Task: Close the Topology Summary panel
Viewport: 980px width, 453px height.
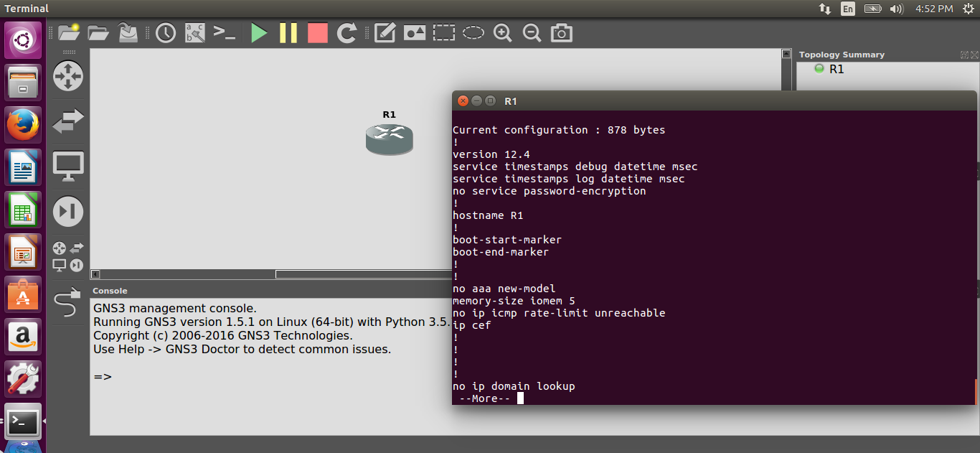Action: point(974,55)
